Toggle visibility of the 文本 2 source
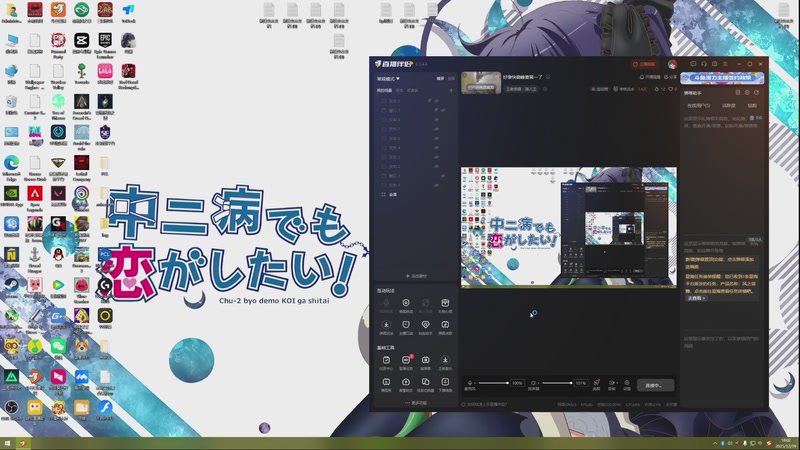 [436, 166]
